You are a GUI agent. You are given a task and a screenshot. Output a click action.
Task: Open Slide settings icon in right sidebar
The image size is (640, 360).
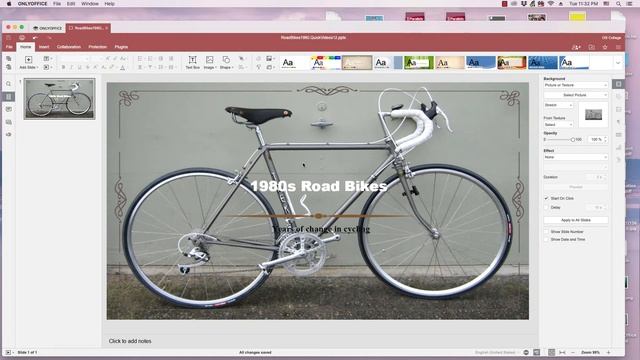point(618,84)
